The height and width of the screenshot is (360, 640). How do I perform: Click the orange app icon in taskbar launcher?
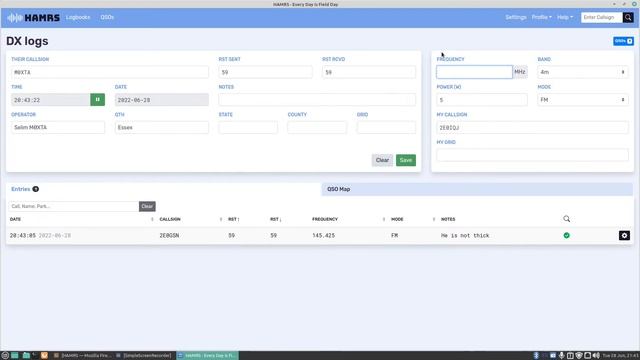click(44, 356)
